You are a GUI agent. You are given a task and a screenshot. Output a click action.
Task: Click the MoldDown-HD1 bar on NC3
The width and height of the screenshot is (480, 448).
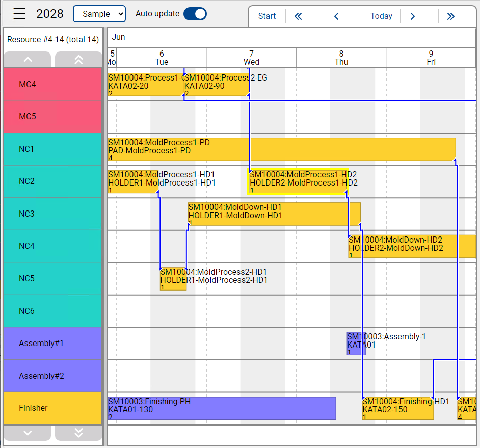(274, 214)
